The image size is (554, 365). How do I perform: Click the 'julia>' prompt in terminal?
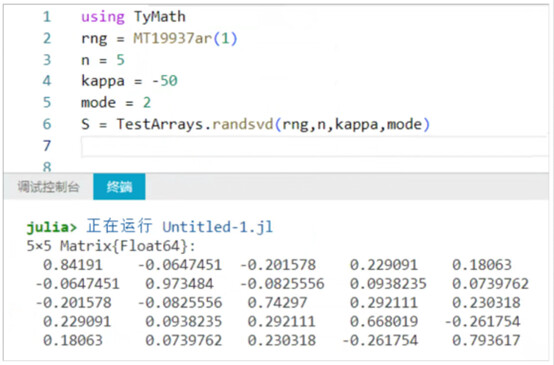coord(52,227)
